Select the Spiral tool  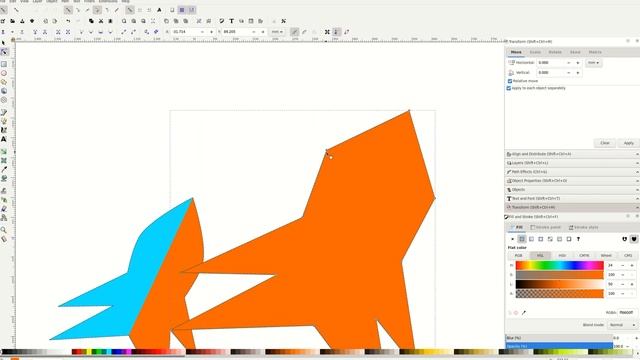click(x=4, y=100)
